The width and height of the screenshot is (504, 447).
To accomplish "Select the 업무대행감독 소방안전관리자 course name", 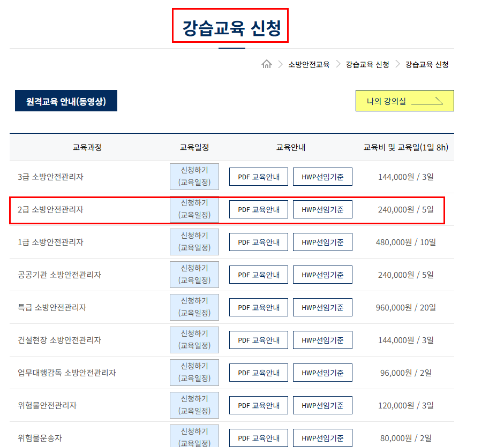I will pyautogui.click(x=67, y=373).
